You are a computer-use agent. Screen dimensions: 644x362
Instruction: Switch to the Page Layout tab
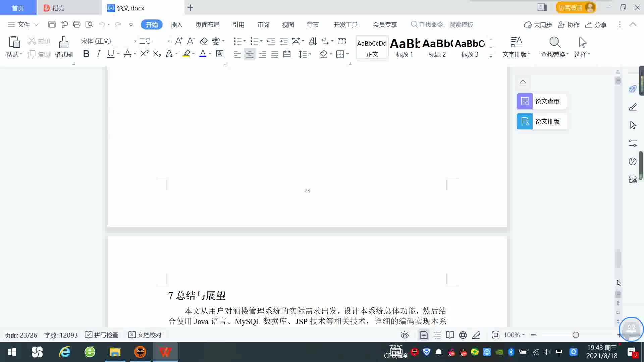point(207,24)
